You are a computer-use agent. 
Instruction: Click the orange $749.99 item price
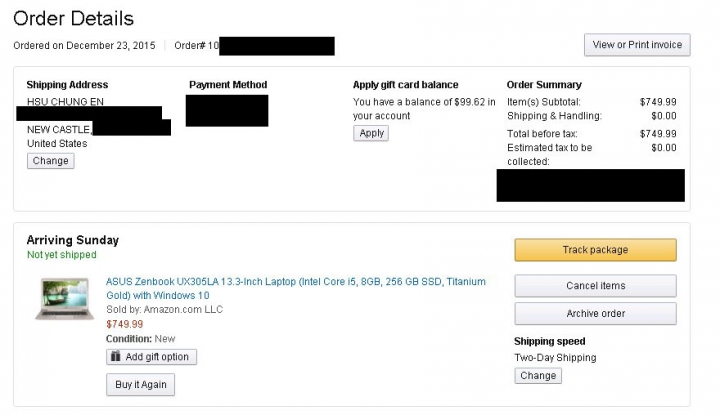(x=124, y=324)
